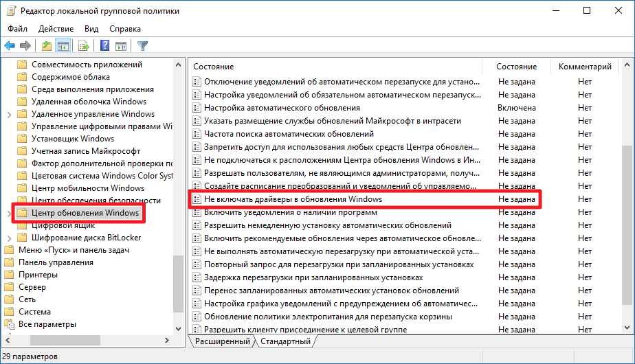Select 'Повторный запрос для перезагрузки при запланированных установках'

339,264
